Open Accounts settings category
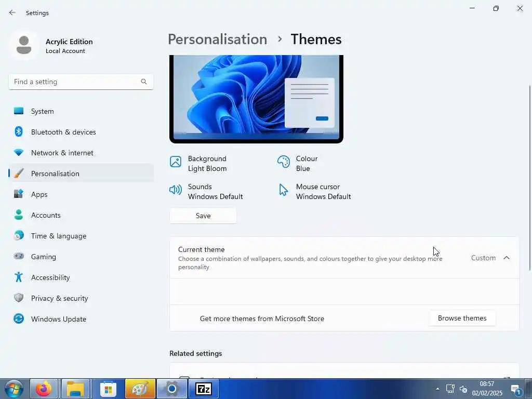Viewport: 532px width, 399px height. (x=81, y=215)
